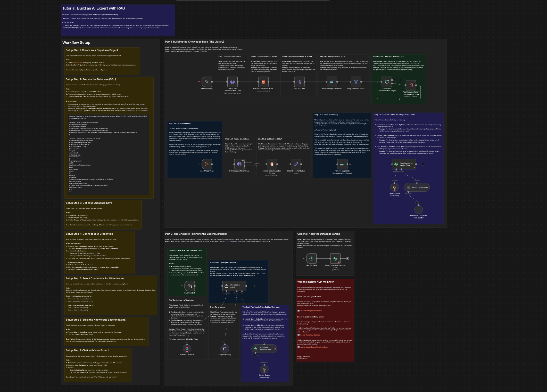This screenshot has width=547, height=392.
Task: Click the robot icon on n8n Docs AI Agent
Action: [226, 286]
